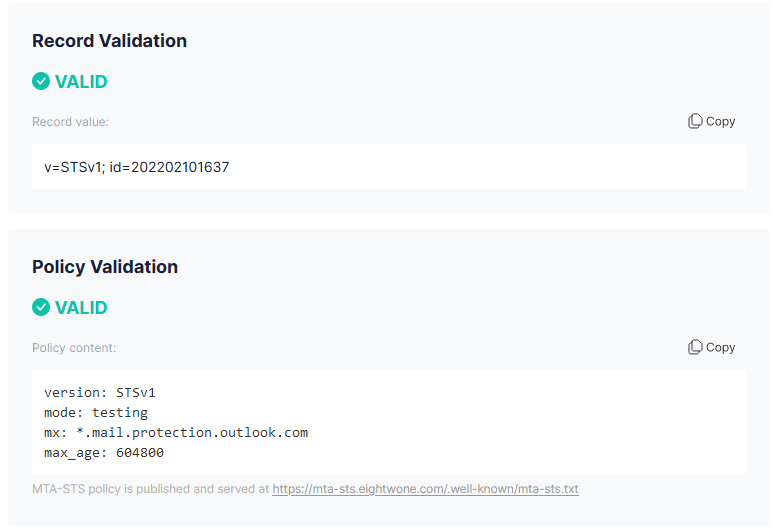
Task: Click the 'Record value:' label
Action: [x=70, y=122]
